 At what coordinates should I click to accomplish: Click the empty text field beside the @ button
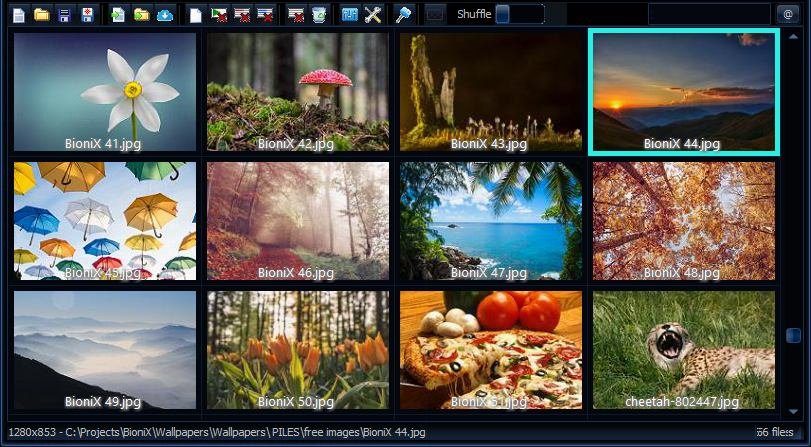point(709,15)
